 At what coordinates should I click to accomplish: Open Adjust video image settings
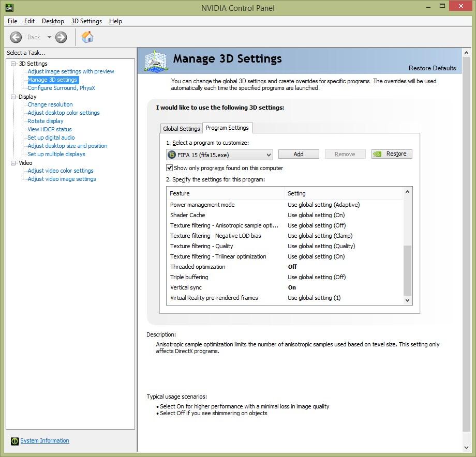pyautogui.click(x=62, y=179)
